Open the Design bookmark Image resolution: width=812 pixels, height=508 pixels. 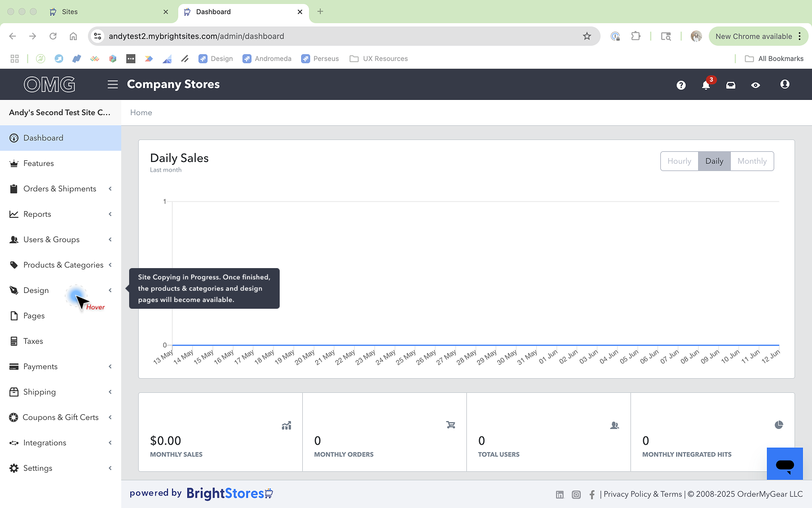[216, 59]
